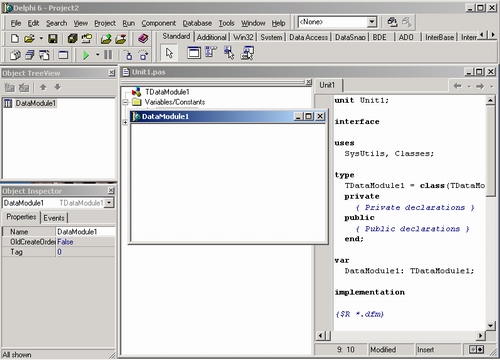Image resolution: width=500 pixels, height=360 pixels.
Task: Click the Open Project icon
Action: (87, 39)
